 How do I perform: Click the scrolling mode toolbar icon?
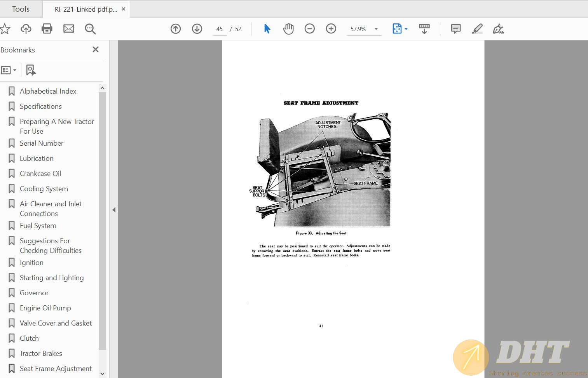(424, 29)
